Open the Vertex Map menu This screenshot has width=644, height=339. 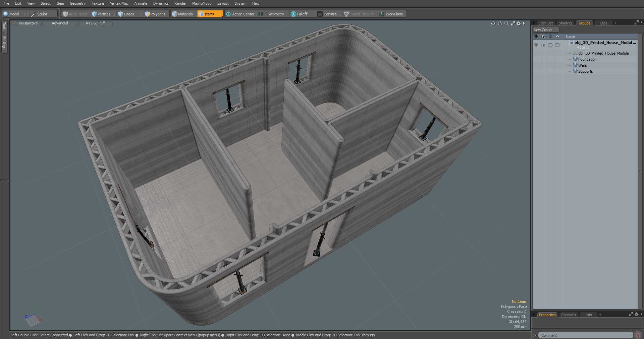pyautogui.click(x=119, y=3)
